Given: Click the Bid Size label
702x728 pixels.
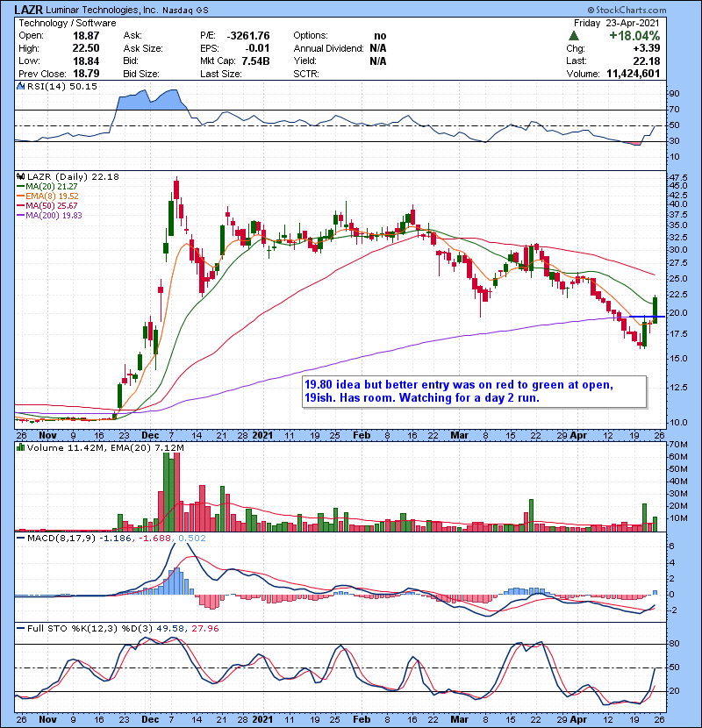Looking at the screenshot, I should click(x=141, y=74).
